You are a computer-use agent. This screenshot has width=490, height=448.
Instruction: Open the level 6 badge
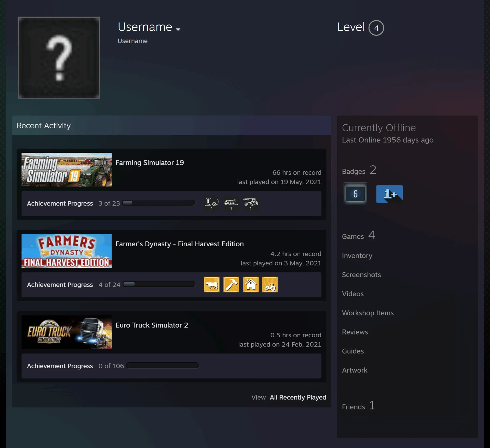click(x=355, y=194)
